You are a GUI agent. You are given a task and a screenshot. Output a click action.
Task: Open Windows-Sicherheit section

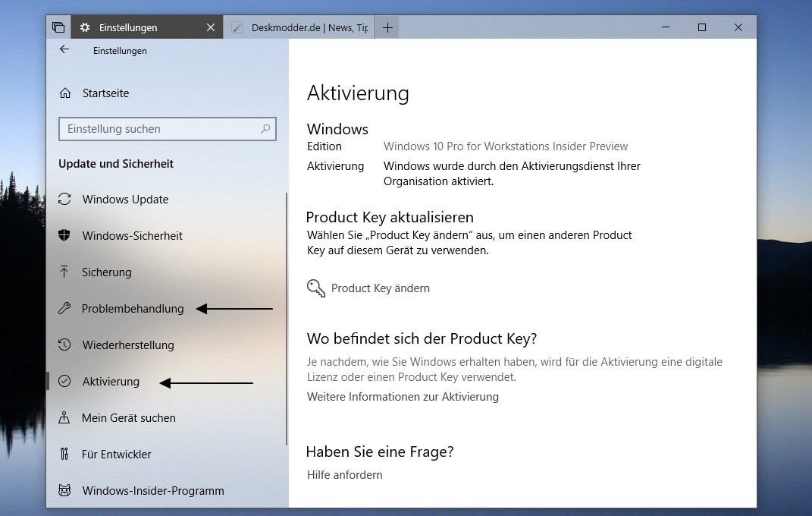[132, 236]
